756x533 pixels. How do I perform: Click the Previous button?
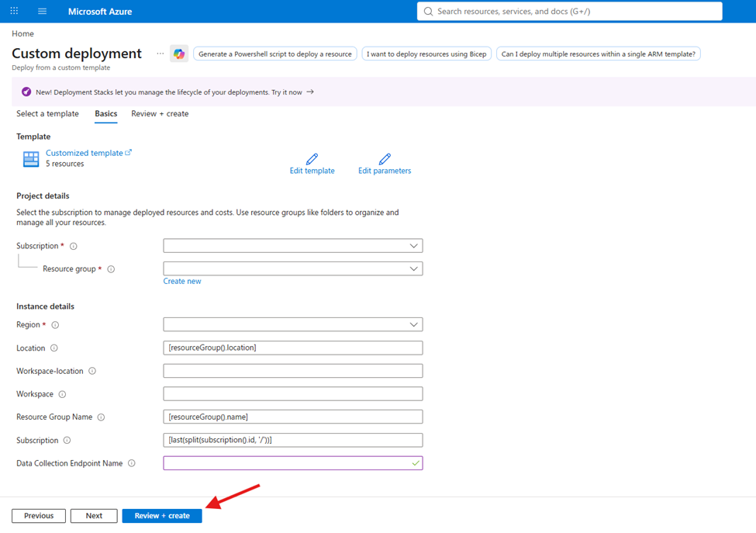[39, 516]
